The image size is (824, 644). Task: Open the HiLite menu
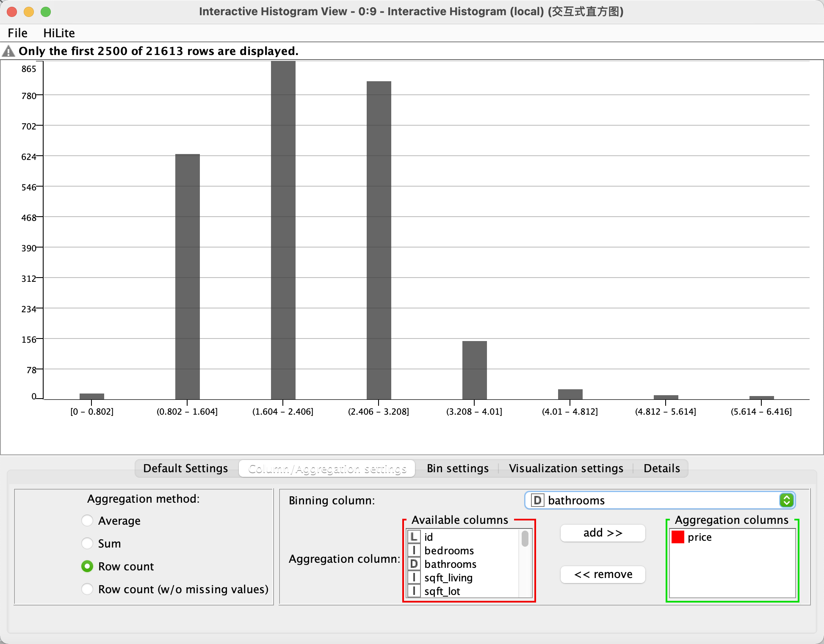(59, 33)
